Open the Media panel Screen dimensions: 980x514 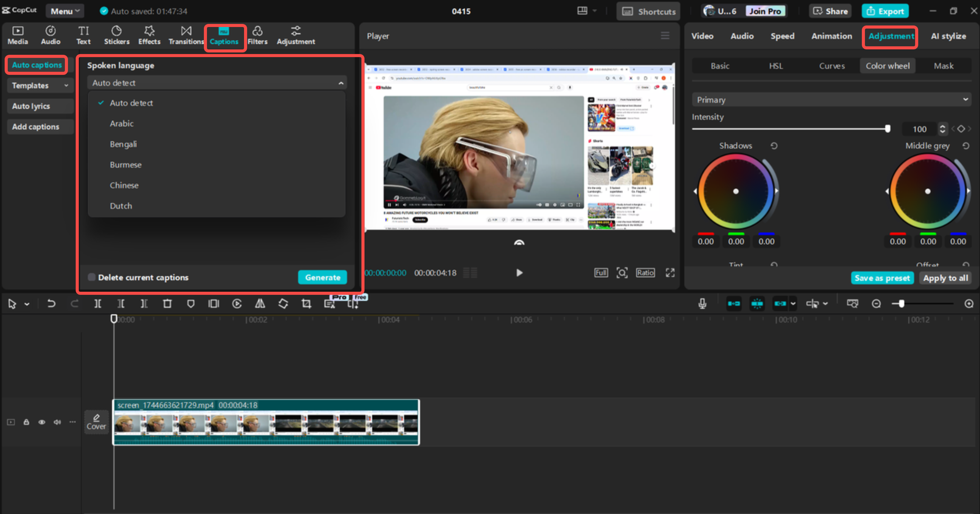(17, 35)
